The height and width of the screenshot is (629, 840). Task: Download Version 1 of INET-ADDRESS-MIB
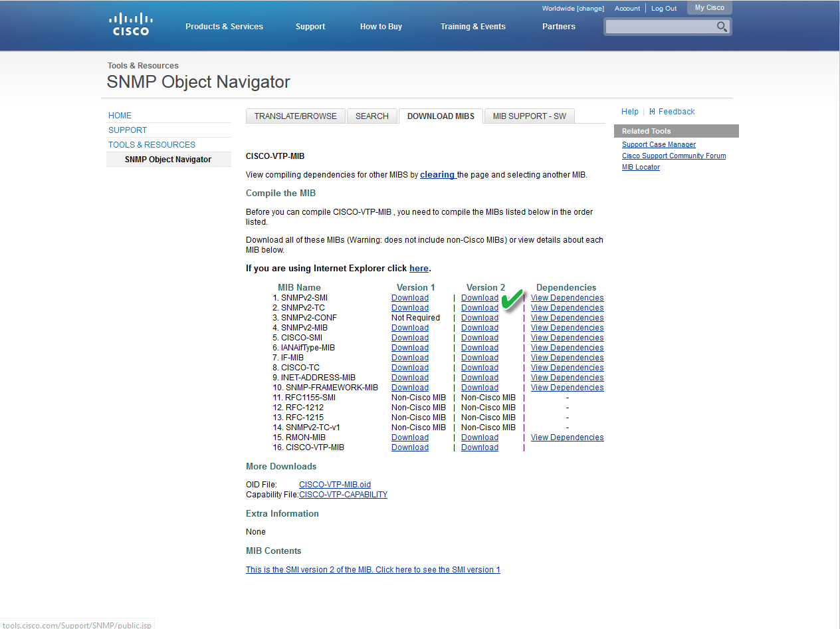coord(410,378)
